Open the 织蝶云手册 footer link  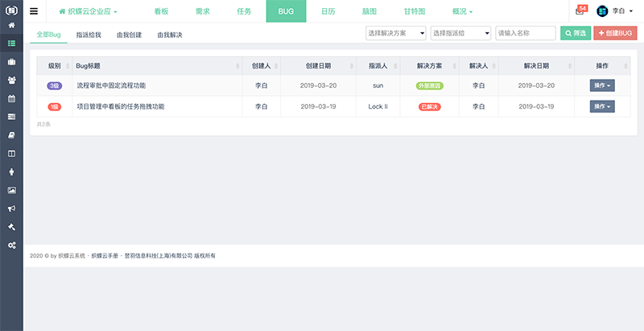click(x=105, y=256)
